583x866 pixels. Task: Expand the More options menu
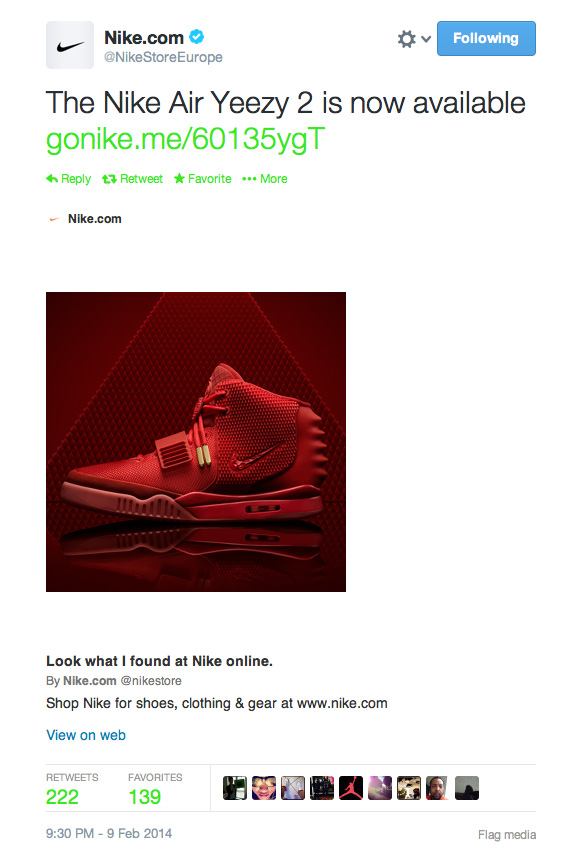(264, 179)
